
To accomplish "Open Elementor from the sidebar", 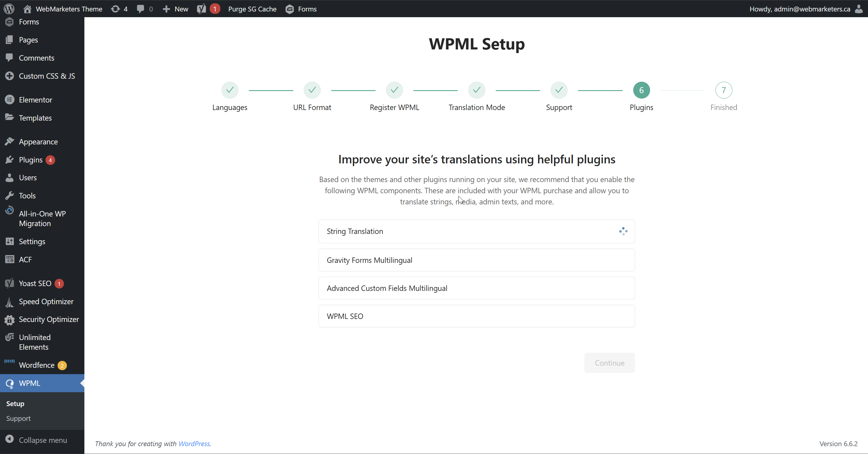I will click(35, 100).
